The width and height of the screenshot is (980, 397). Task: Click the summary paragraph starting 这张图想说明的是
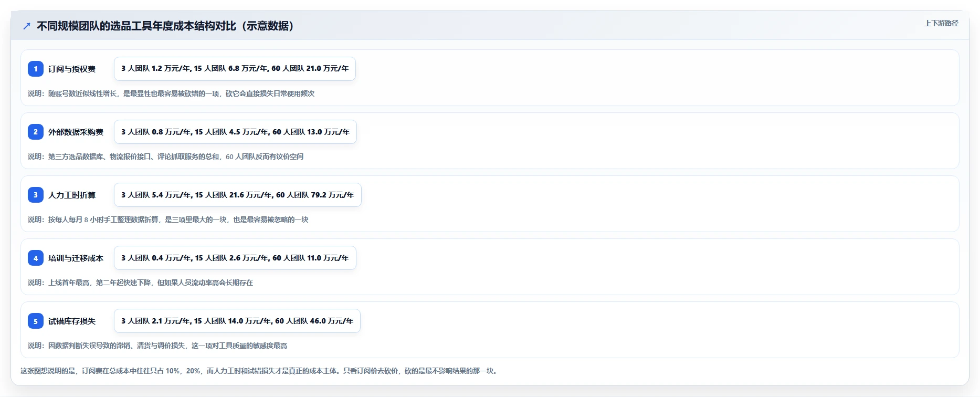coord(260,371)
